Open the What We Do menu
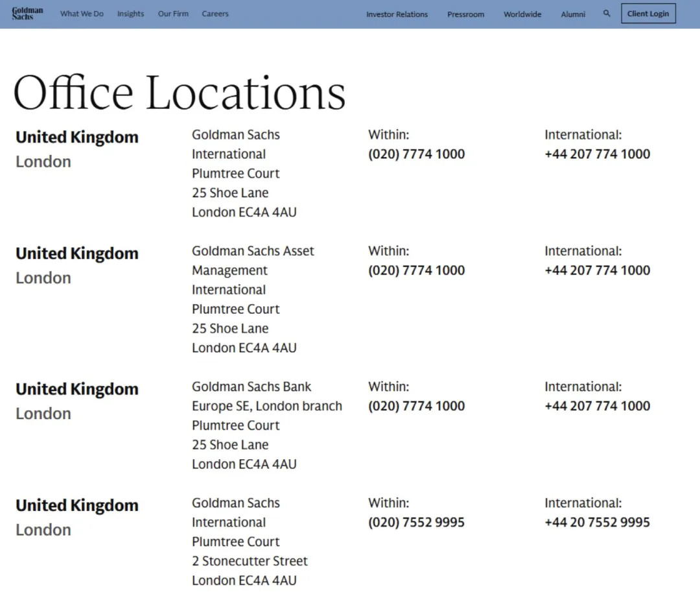Screen dimensions: 700x596 tap(82, 14)
